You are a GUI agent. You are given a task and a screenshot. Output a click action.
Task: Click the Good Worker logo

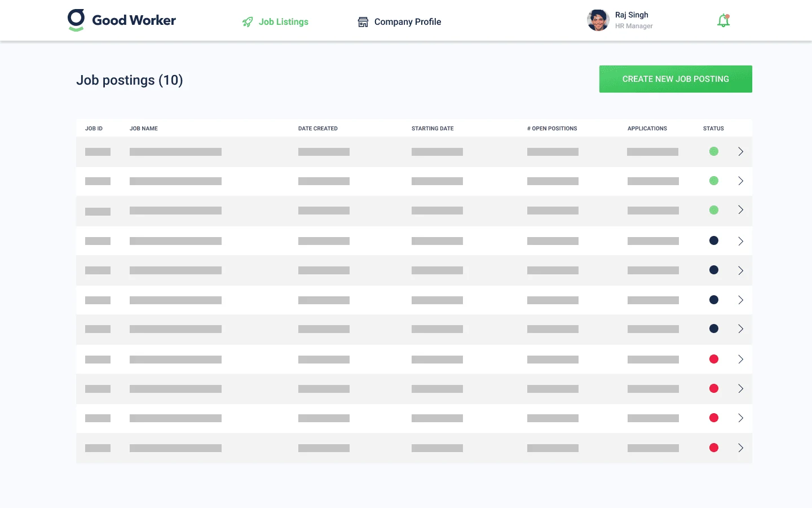click(x=122, y=20)
